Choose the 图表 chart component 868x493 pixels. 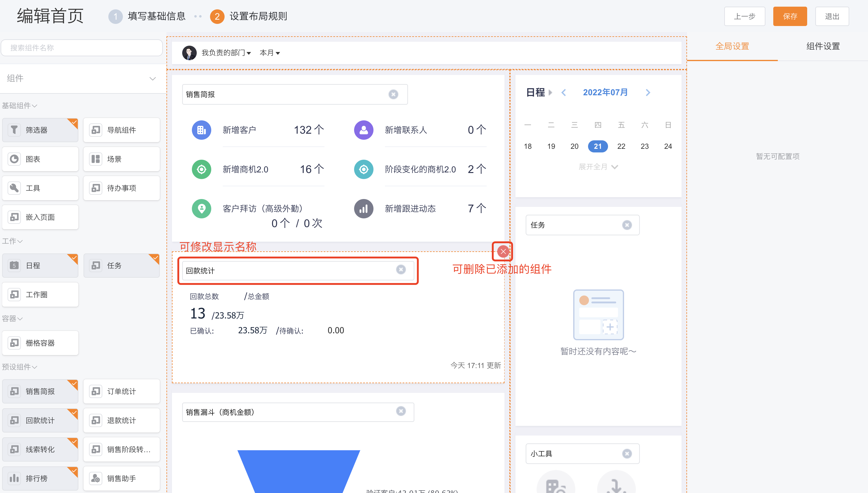pos(40,159)
